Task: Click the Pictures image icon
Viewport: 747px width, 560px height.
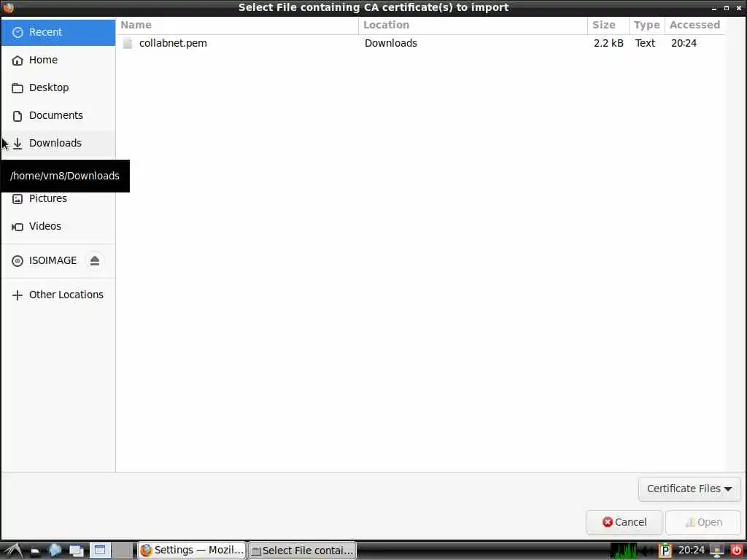Action: pos(18,199)
